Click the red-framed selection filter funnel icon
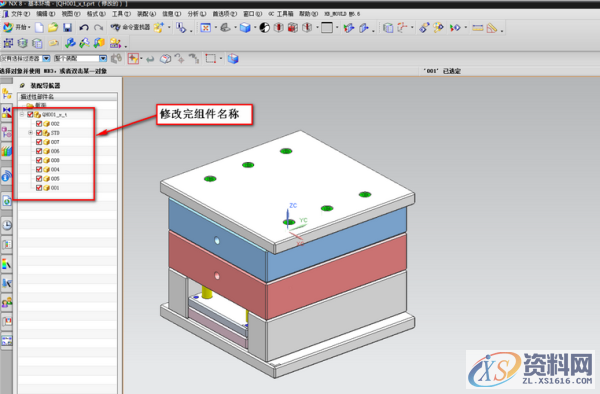Image resolution: width=600 pixels, height=394 pixels. pos(133,59)
